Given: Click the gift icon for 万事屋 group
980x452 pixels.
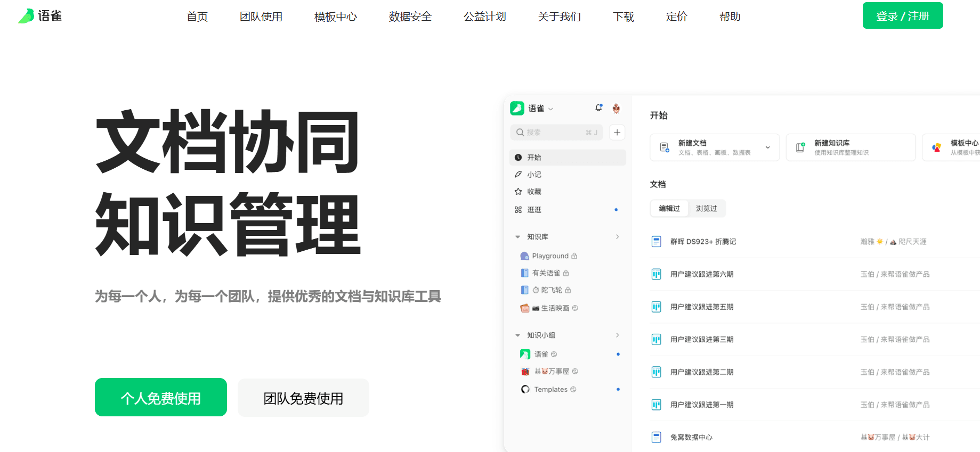Looking at the screenshot, I should click(525, 372).
